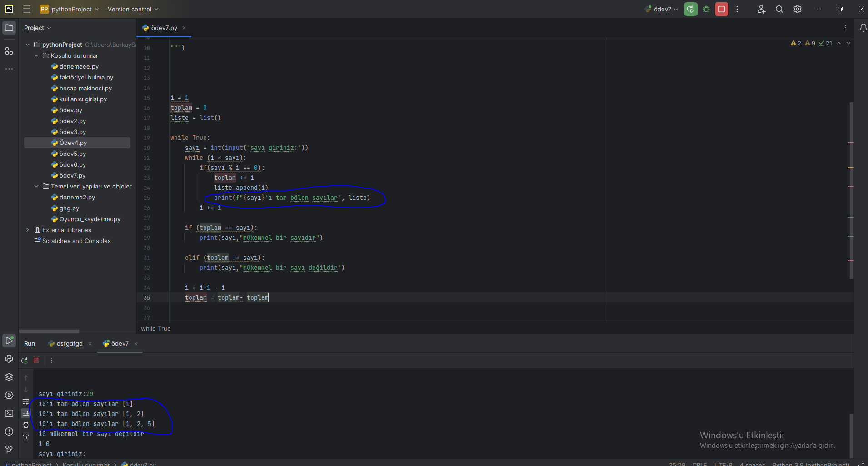Open Code With Me collaboration icon
868x466 pixels.
click(x=762, y=9)
